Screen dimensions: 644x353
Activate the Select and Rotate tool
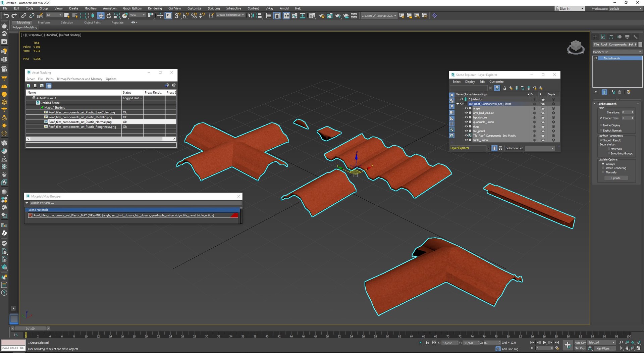coord(109,16)
